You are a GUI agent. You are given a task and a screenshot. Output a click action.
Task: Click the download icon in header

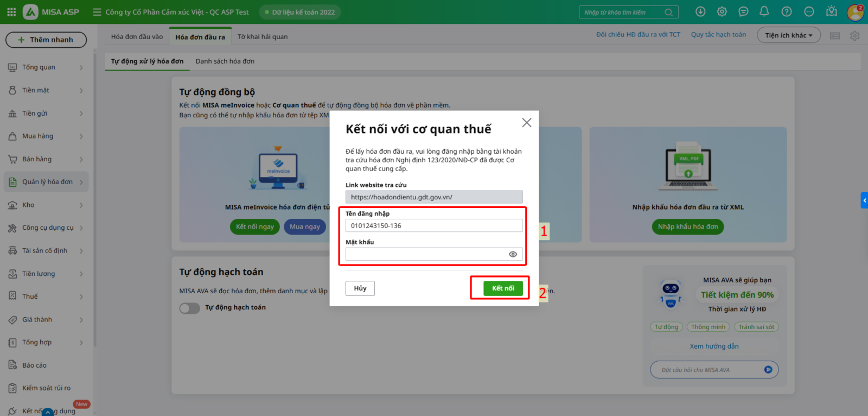700,12
